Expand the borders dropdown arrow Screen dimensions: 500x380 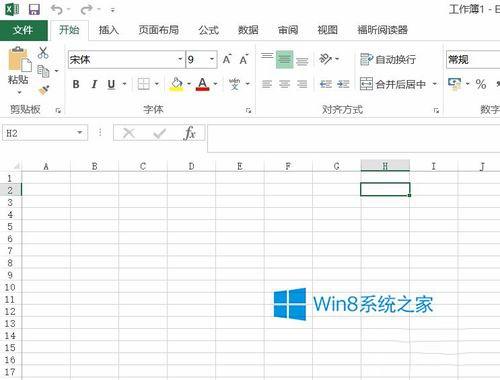click(157, 84)
